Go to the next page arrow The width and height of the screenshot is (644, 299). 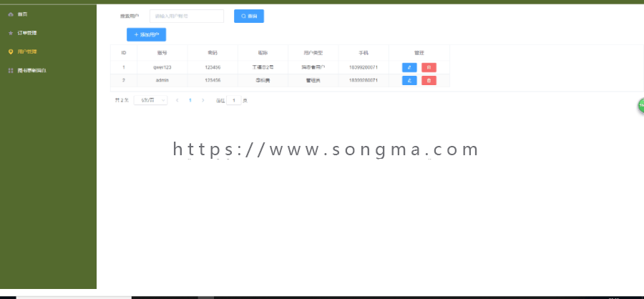pyautogui.click(x=203, y=100)
